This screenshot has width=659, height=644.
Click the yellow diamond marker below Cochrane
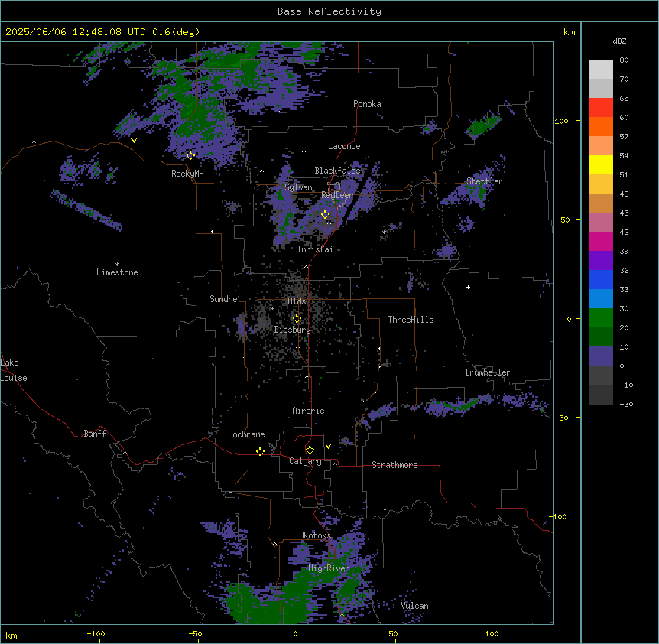point(260,451)
